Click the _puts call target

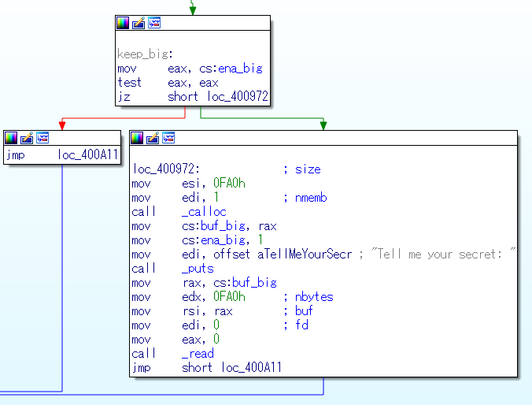point(198,269)
